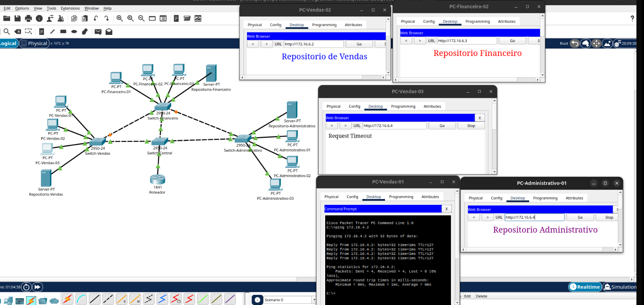The height and width of the screenshot is (305, 644).
Task: Go back in PC-Vendas-03 browser
Action: 332,126
